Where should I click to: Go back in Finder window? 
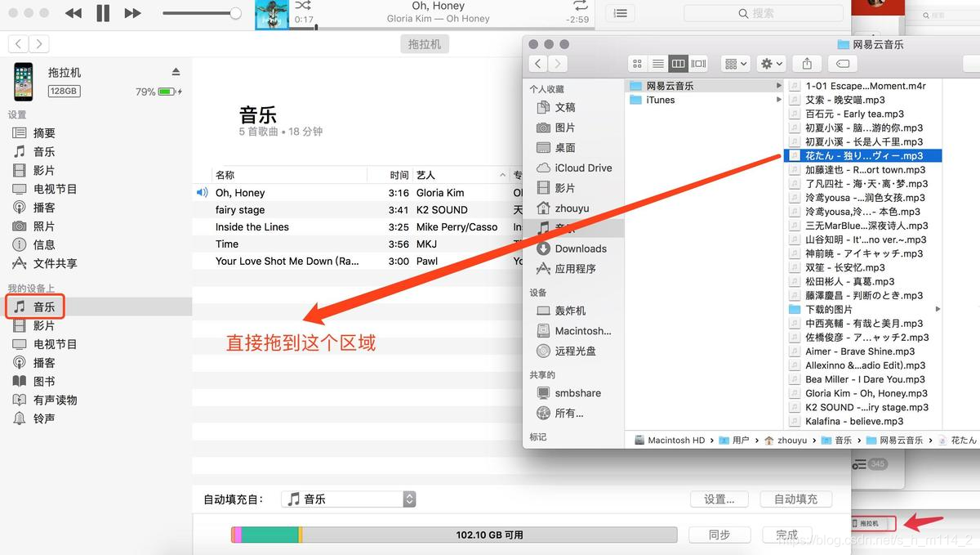click(537, 64)
